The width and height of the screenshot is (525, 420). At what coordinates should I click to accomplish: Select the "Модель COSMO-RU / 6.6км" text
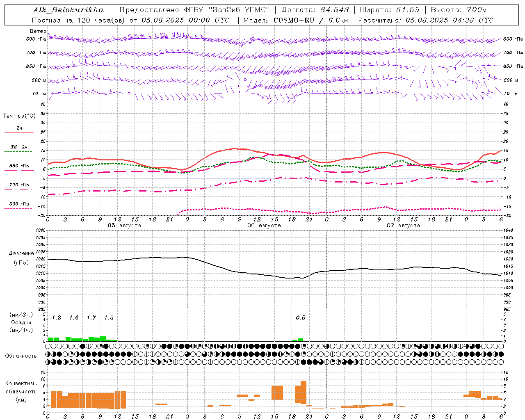pos(296,20)
